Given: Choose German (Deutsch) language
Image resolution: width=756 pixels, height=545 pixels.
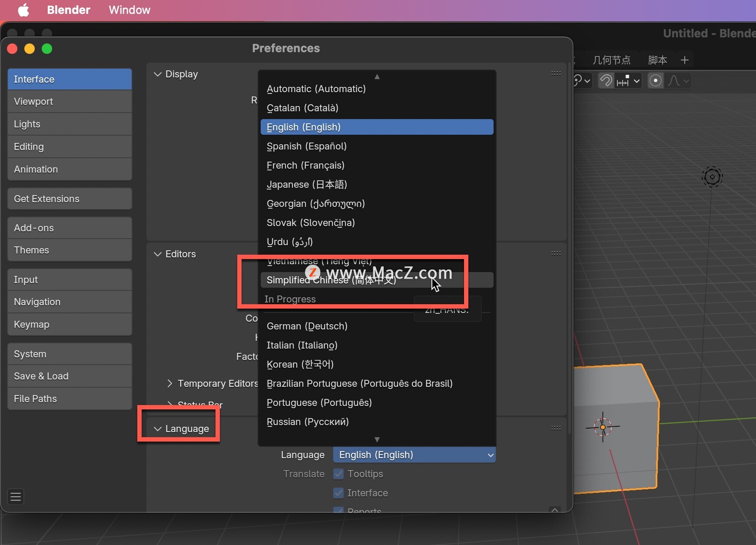Looking at the screenshot, I should [x=377, y=326].
